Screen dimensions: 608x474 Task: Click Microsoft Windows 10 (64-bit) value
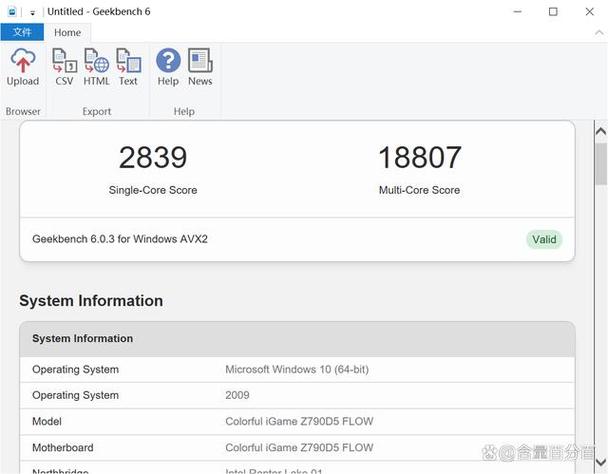click(297, 369)
